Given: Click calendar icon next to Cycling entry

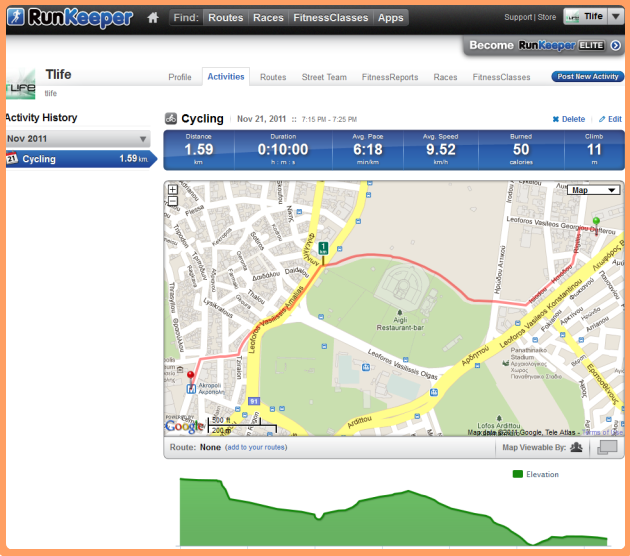Looking at the screenshot, I should tap(12, 158).
